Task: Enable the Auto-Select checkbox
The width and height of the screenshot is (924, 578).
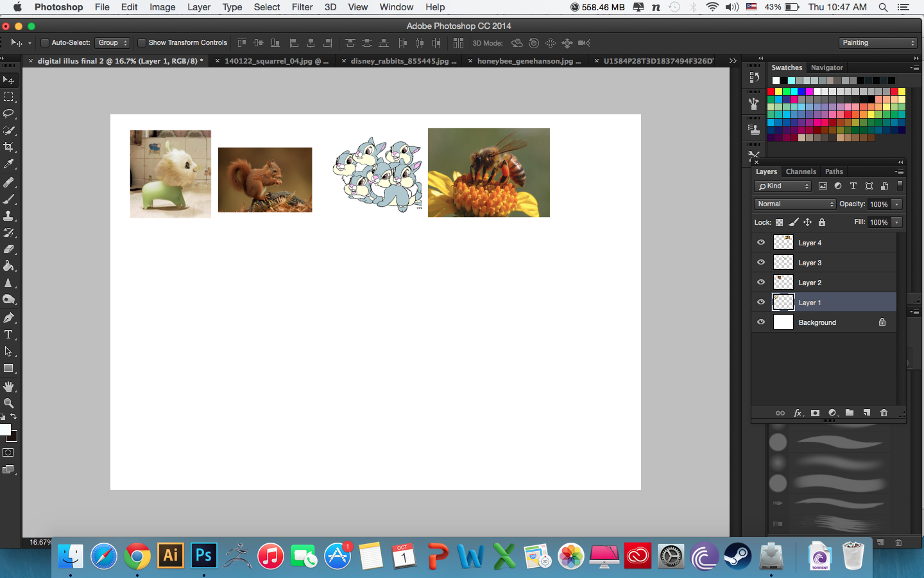Action: 44,43
